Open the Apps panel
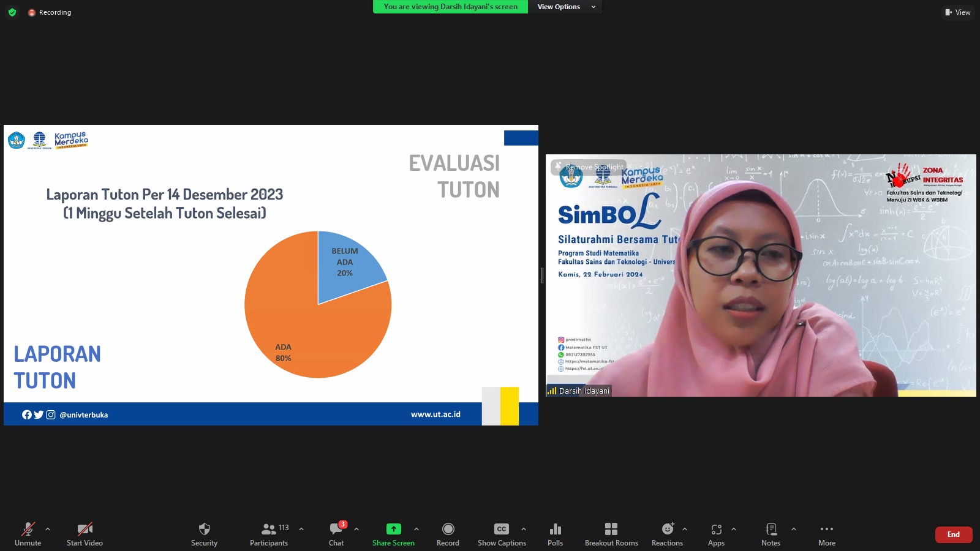Viewport: 980px width, 551px height. pyautogui.click(x=716, y=534)
